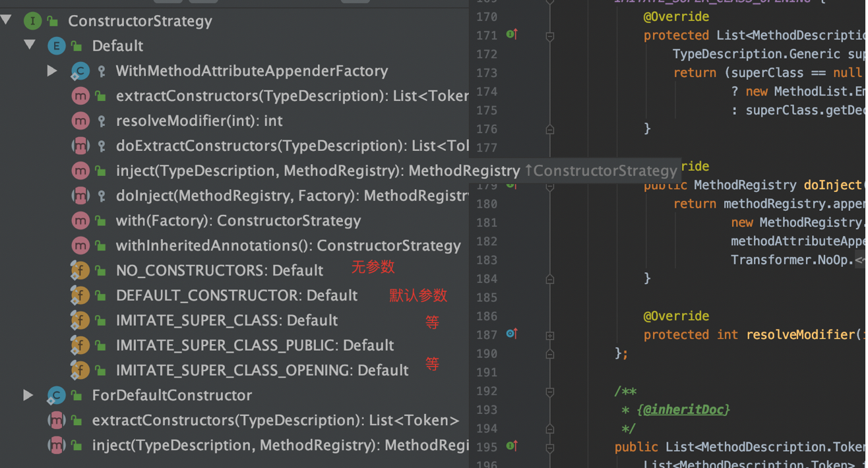Click the method icon beside Default's extractConstructors(TypeDescription): List<Token>
The image size is (868, 468).
coord(80,96)
